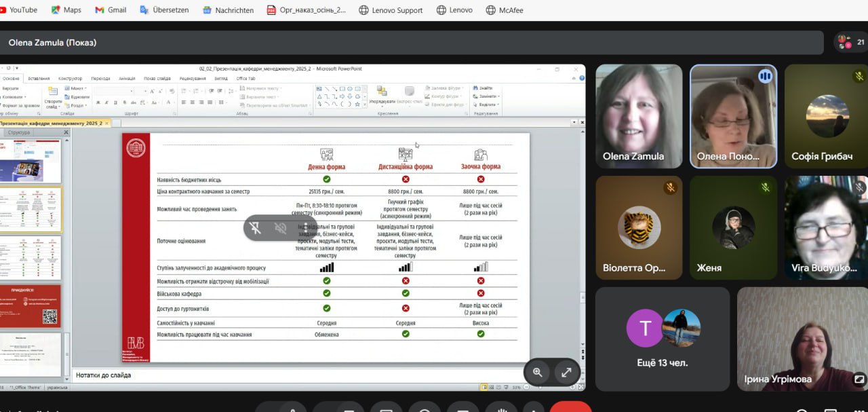Open the YouTube bookmark

click(19, 10)
